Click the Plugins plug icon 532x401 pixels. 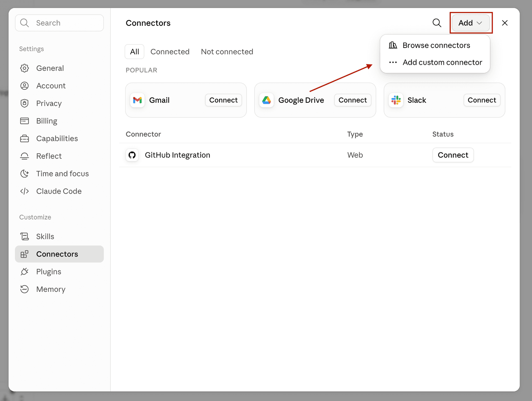point(24,272)
